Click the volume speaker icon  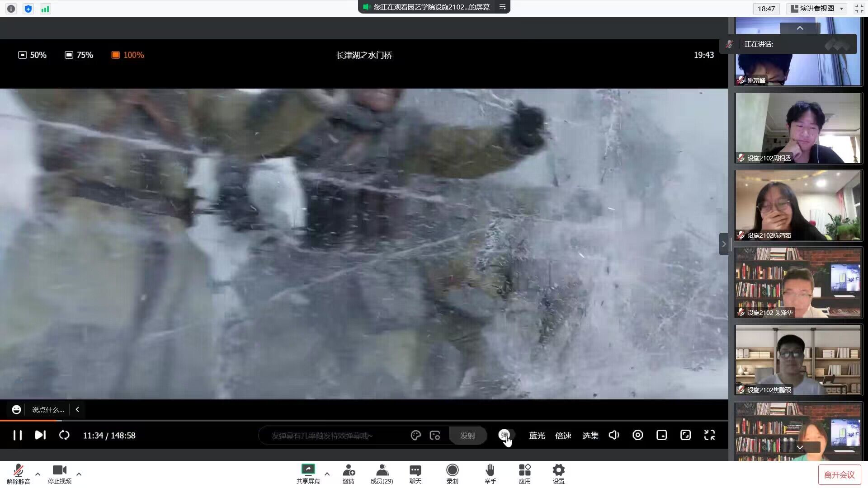[x=613, y=435]
